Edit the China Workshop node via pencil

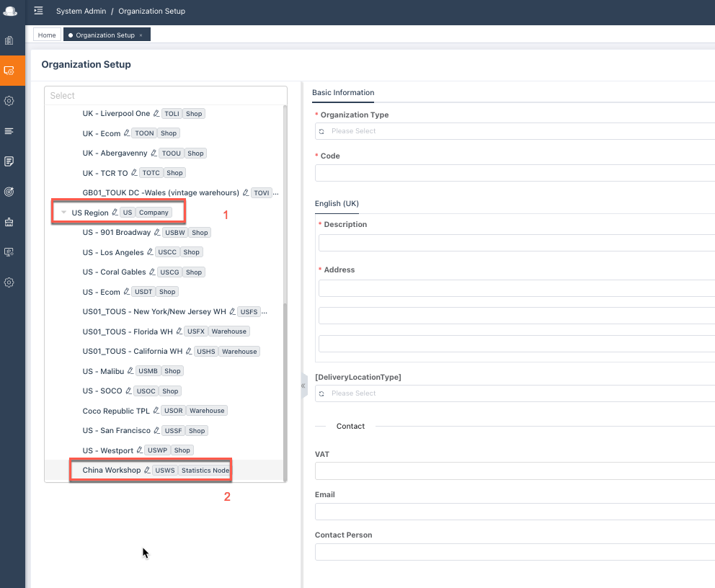tap(147, 470)
